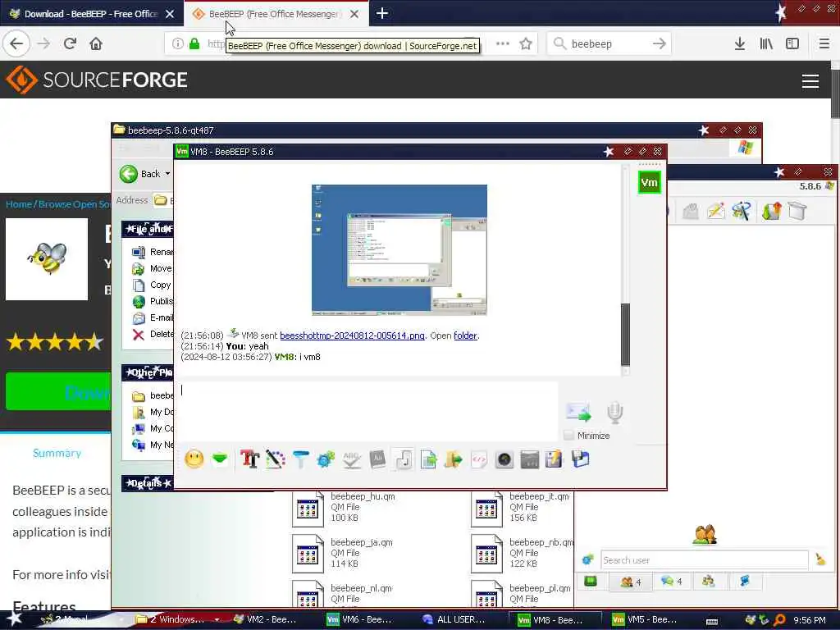Open the Back dropdown arrow in Explorer
Screen dimensions: 840x630
(x=167, y=174)
